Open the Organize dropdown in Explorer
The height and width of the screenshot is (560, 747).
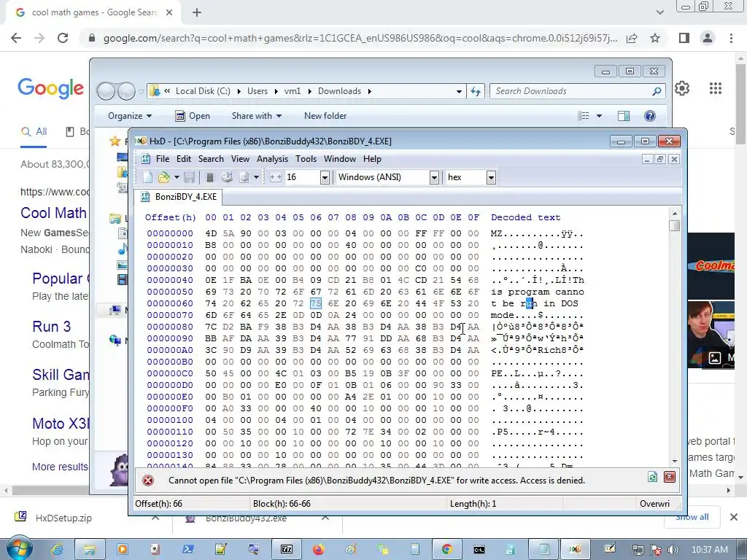coord(130,116)
